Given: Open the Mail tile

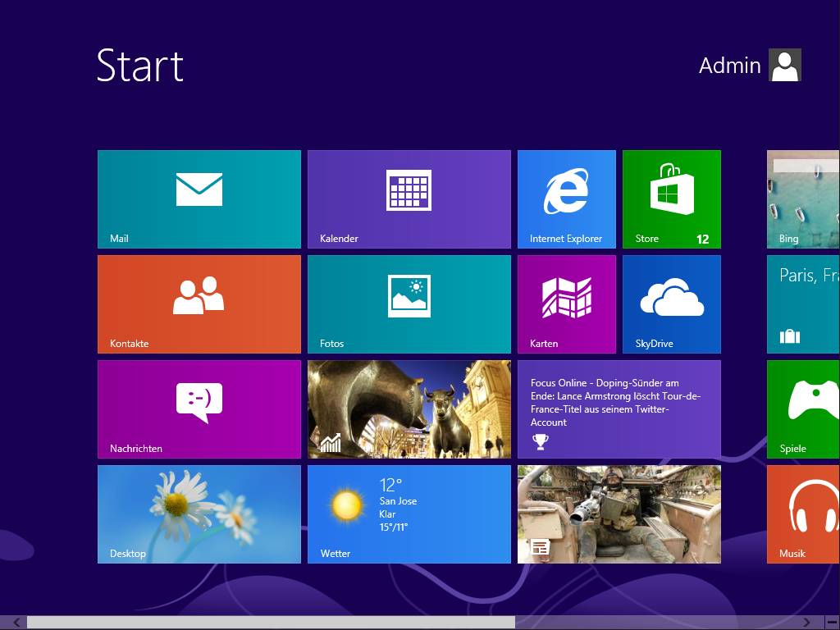Looking at the screenshot, I should coord(199,199).
